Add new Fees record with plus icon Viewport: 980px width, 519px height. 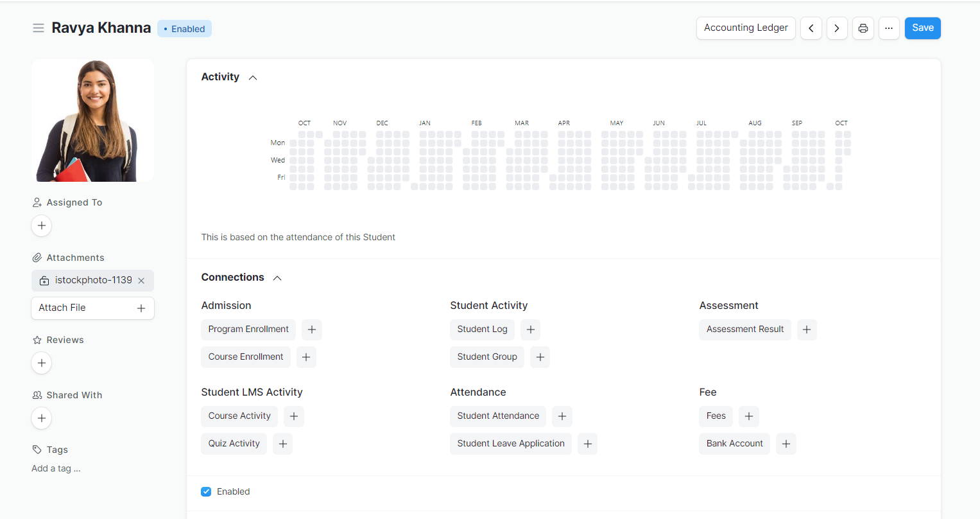click(x=748, y=416)
